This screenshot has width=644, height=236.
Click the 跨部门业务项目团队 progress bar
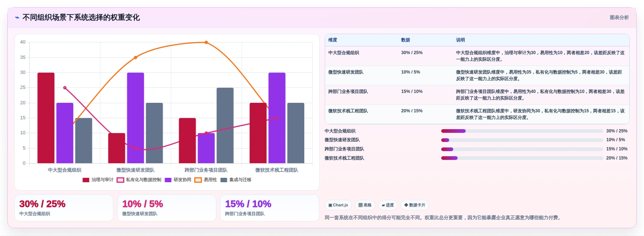point(522,149)
